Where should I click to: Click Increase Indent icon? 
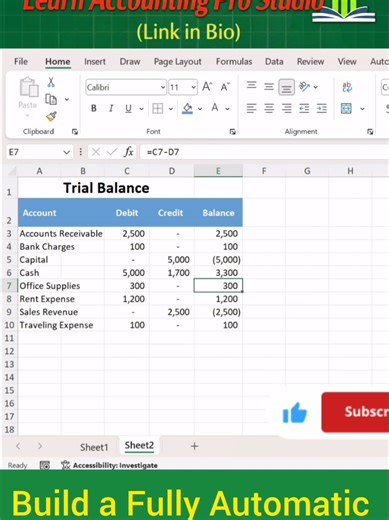pyautogui.click(x=322, y=108)
